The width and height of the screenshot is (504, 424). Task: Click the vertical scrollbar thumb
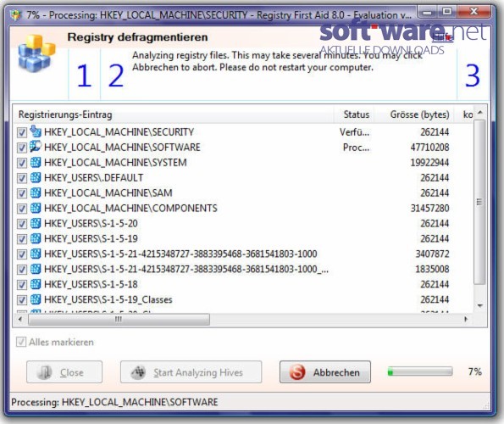coord(479,202)
